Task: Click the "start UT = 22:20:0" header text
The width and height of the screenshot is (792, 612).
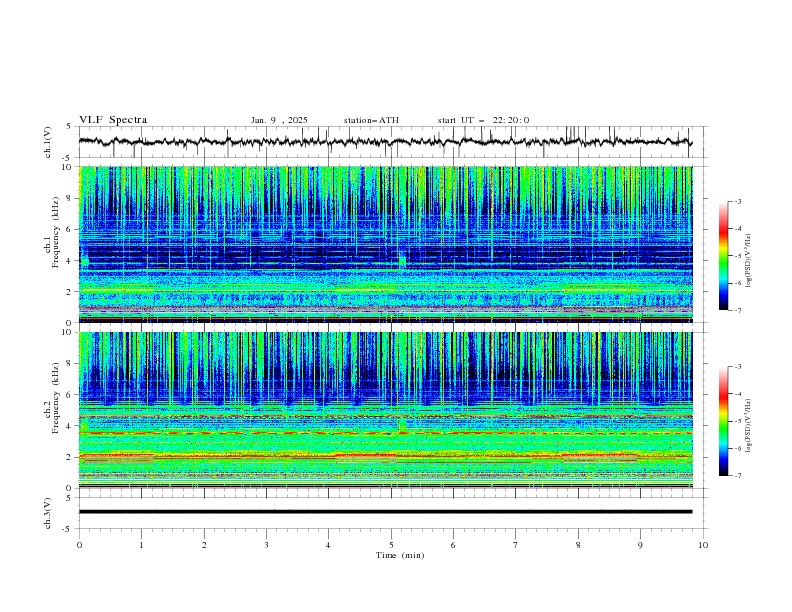Action: [483, 120]
